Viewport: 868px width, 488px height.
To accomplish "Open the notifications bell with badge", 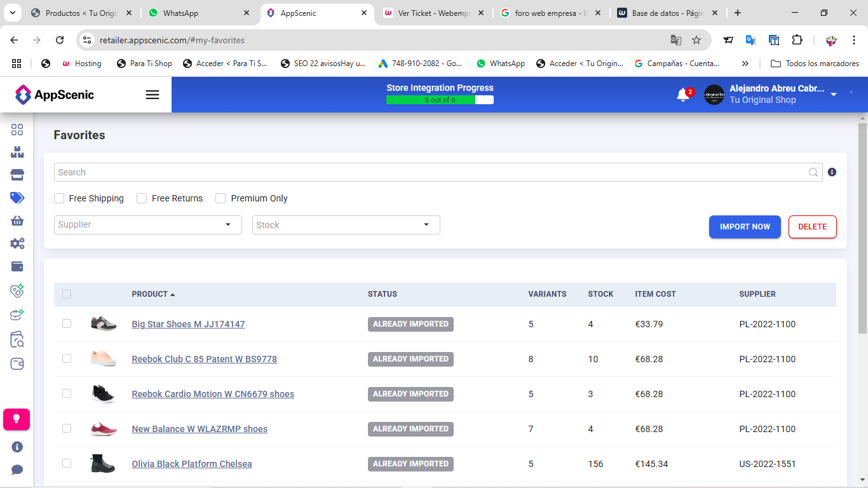I will (684, 95).
